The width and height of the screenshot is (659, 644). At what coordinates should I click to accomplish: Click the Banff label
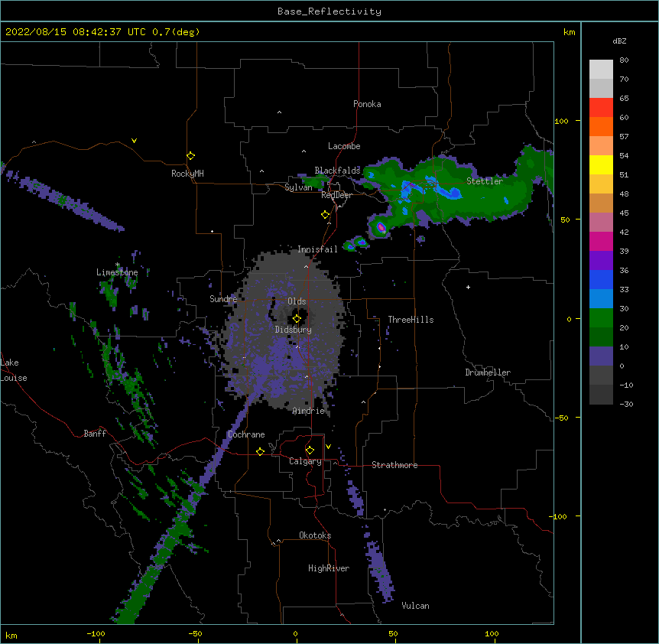pos(95,434)
